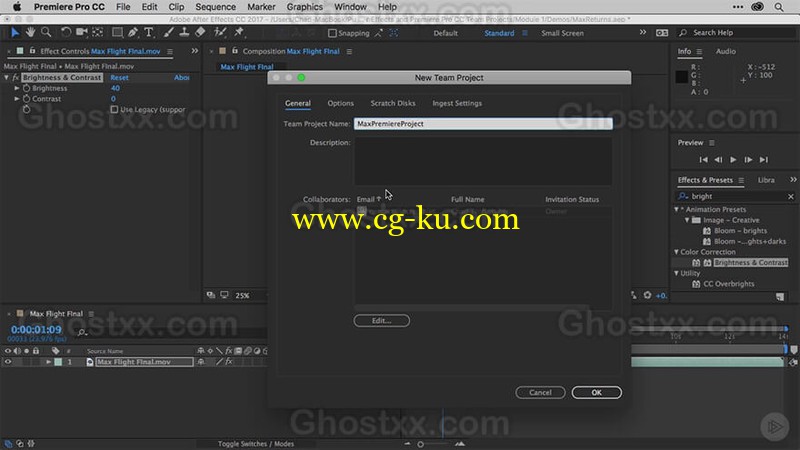Select the Pen tool
The height and width of the screenshot is (450, 800).
[x=133, y=33]
